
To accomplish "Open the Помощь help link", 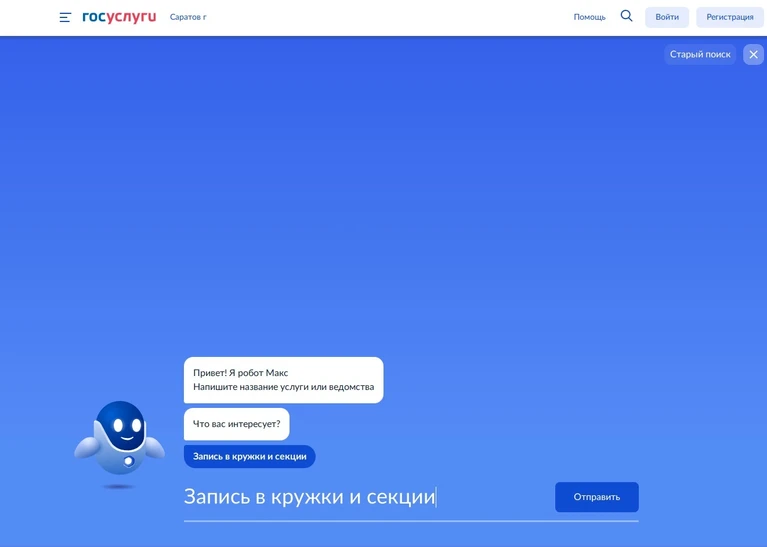I will pos(589,17).
